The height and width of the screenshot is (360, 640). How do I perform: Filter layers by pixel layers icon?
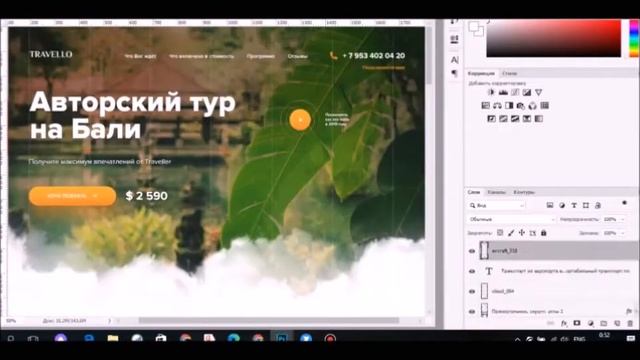[x=550, y=205]
